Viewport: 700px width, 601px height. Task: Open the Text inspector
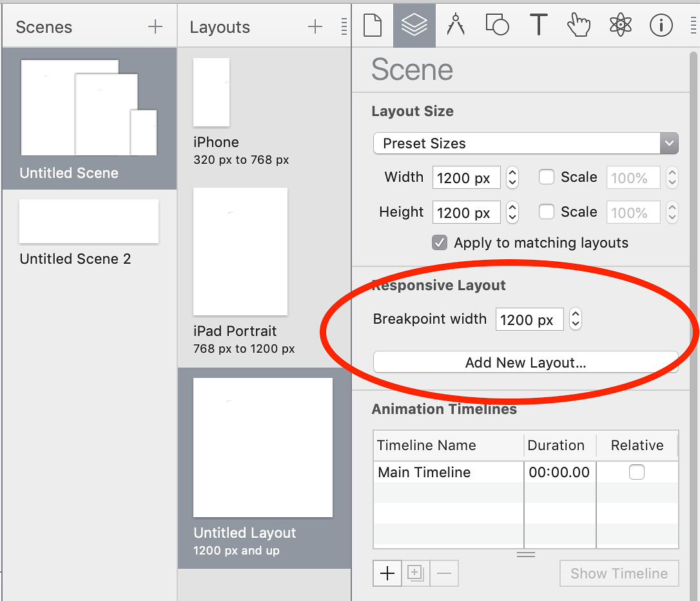click(x=538, y=25)
